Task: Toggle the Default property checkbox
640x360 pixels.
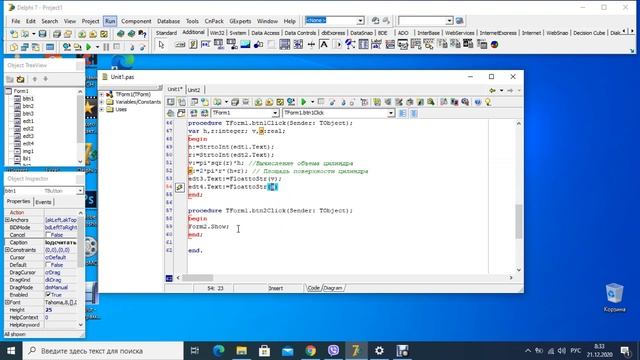Action: (x=48, y=265)
